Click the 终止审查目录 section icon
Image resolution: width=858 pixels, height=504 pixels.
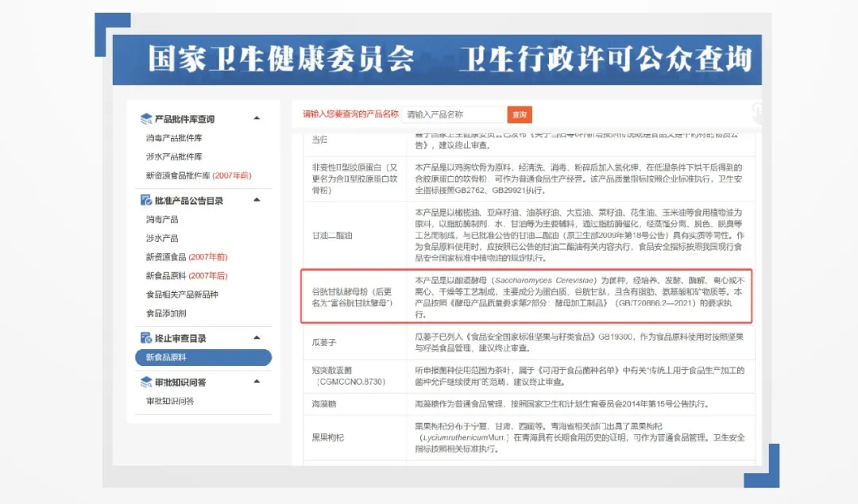146,338
